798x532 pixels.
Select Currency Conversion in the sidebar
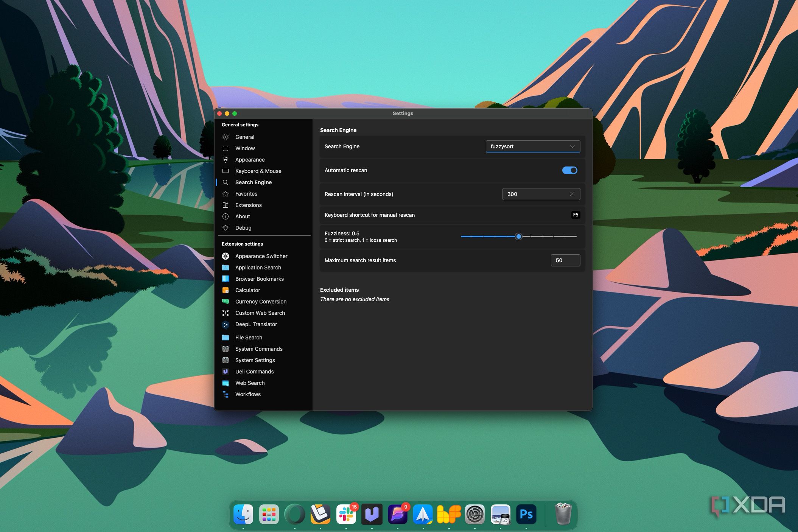[261, 302]
